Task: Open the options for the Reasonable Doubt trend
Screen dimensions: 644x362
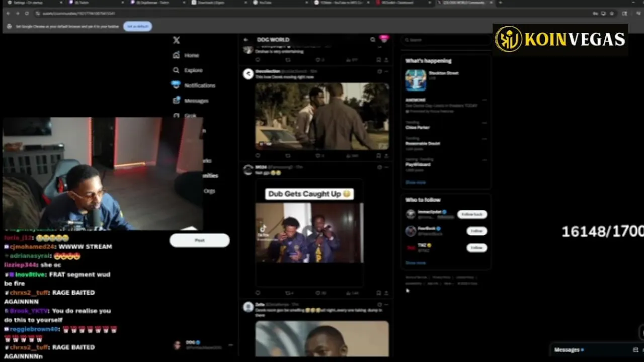Action: (x=485, y=138)
